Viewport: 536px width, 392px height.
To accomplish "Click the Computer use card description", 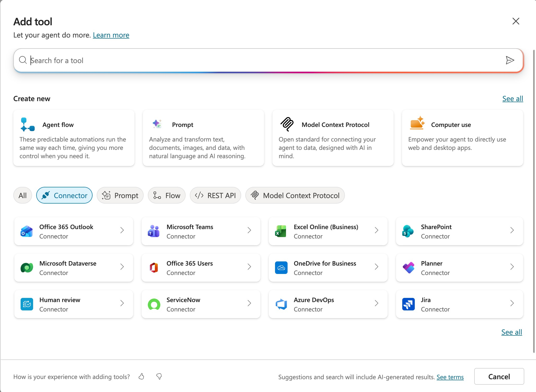I will tap(457, 143).
